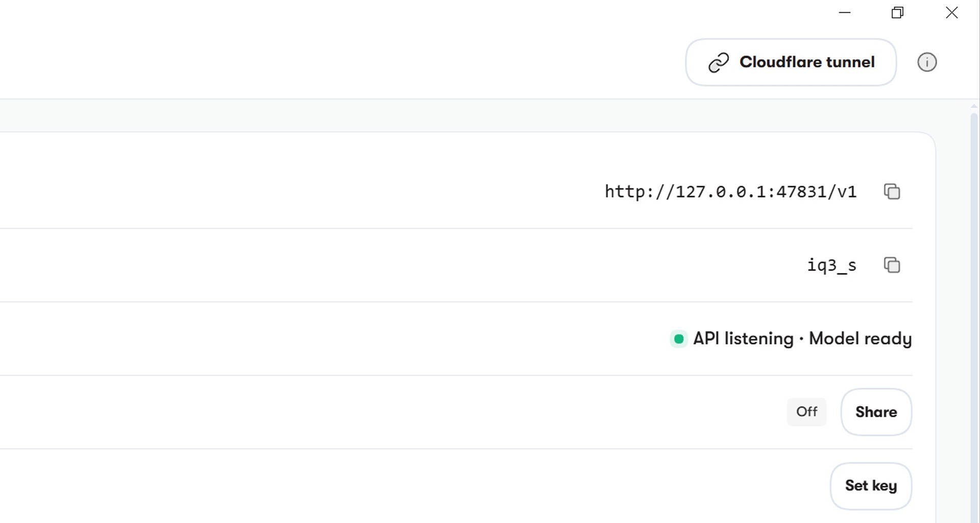Restore down the application window
This screenshot has height=523, width=980.
898,13
